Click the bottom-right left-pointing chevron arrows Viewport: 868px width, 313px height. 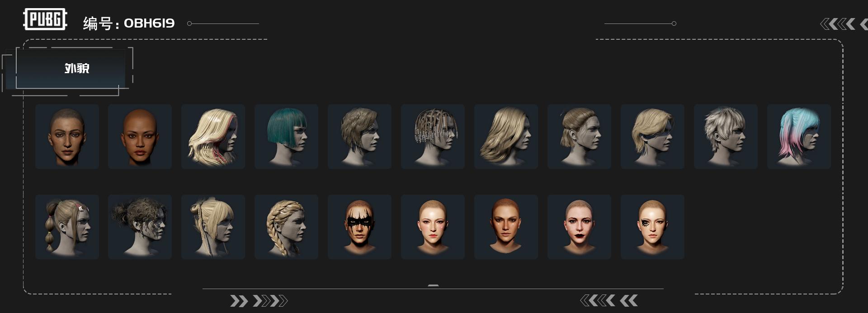click(x=609, y=300)
